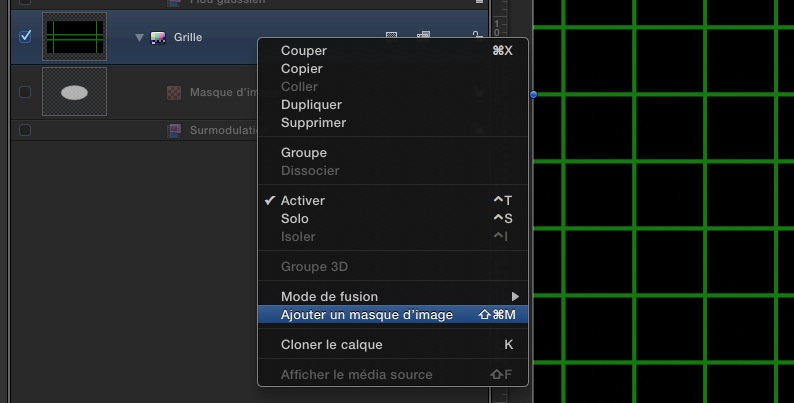This screenshot has height=403, width=794.
Task: Click the Masque d'image layer icon
Action: click(172, 93)
